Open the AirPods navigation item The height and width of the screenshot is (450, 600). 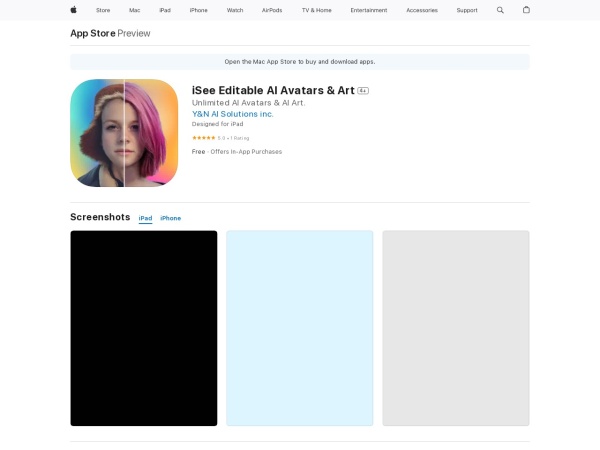click(x=272, y=10)
